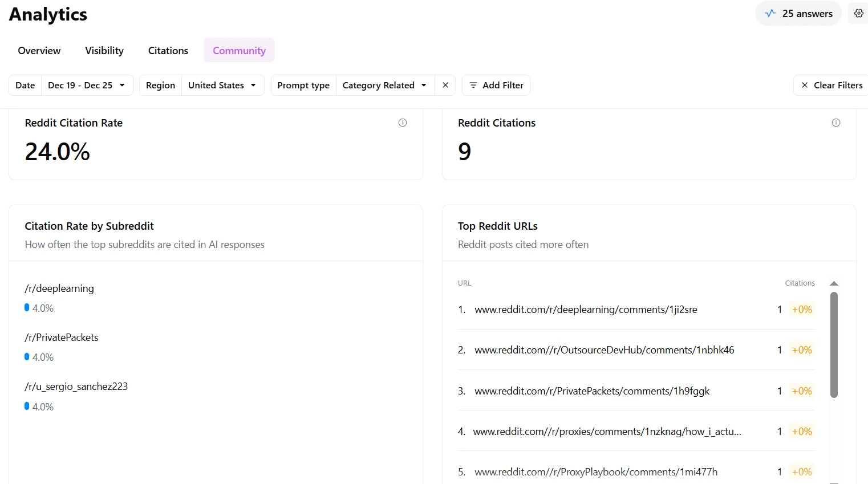This screenshot has width=868, height=484.
Task: Remove the Prompt type filter
Action: coord(445,85)
